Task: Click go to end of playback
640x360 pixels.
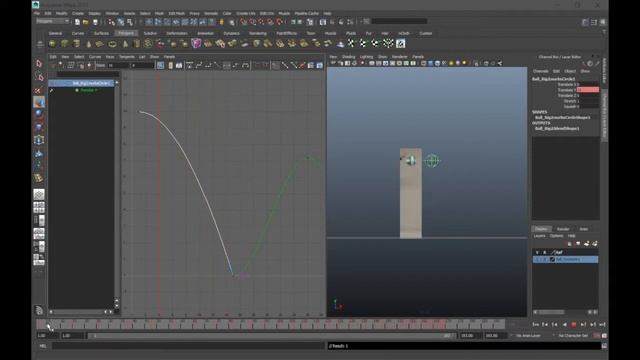Action: pos(602,324)
